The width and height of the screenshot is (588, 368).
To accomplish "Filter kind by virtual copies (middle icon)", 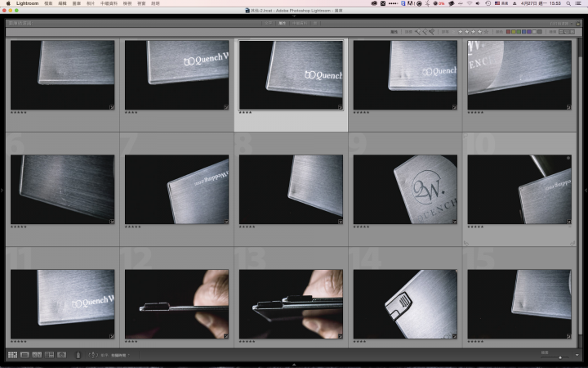I will pyautogui.click(x=567, y=32).
